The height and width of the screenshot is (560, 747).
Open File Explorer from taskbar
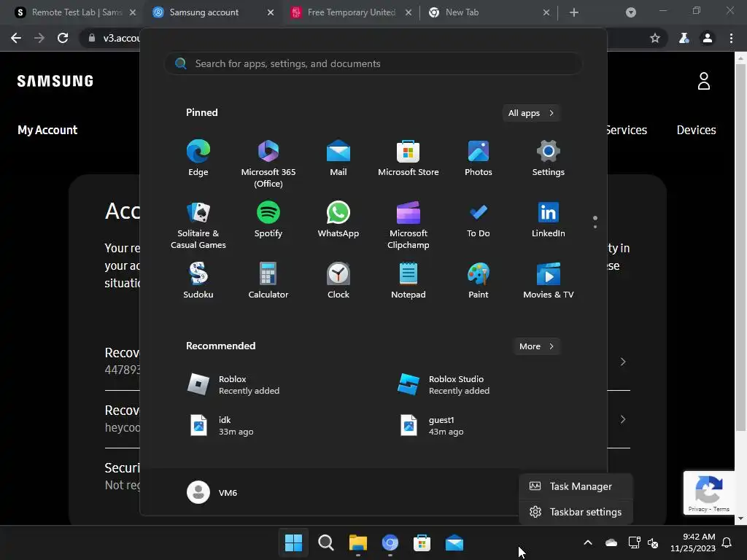(357, 542)
